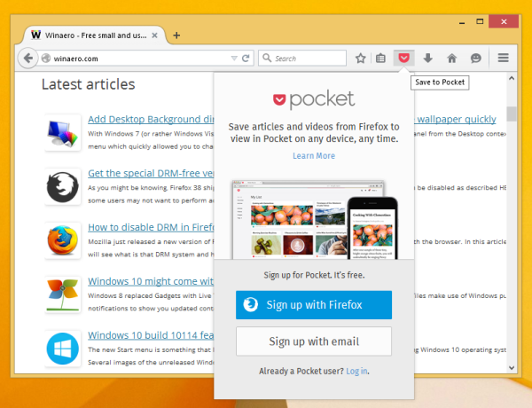Go to the Home page icon

451,59
